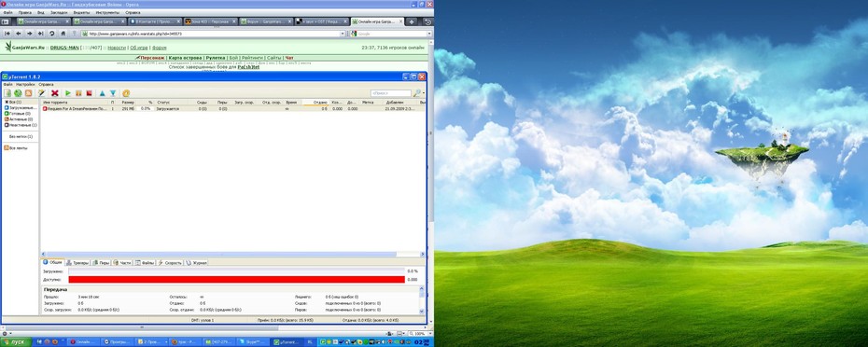This screenshot has height=347, width=868.
Task: Switch to Пиры tab in info pane
Action: click(102, 263)
